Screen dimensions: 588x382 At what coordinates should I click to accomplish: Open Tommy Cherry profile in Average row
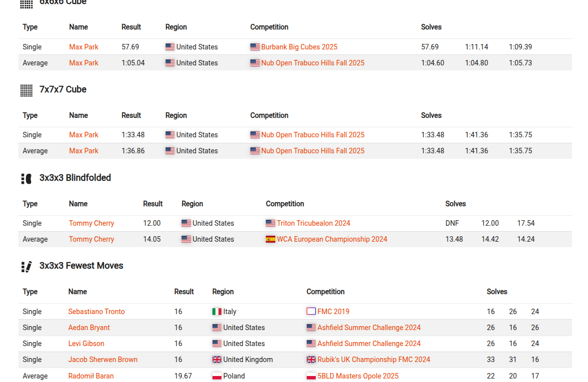pos(91,239)
